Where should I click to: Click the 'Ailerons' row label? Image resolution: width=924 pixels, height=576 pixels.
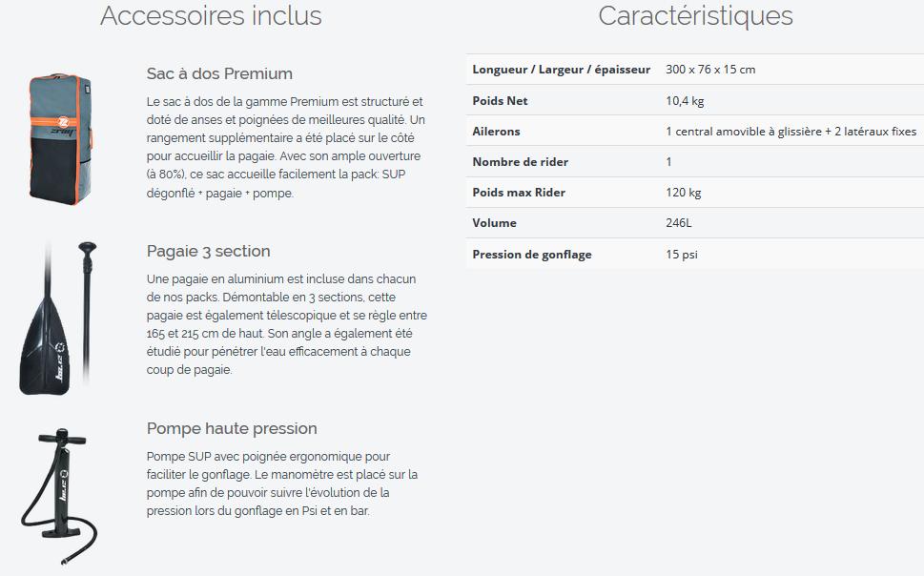(x=496, y=132)
